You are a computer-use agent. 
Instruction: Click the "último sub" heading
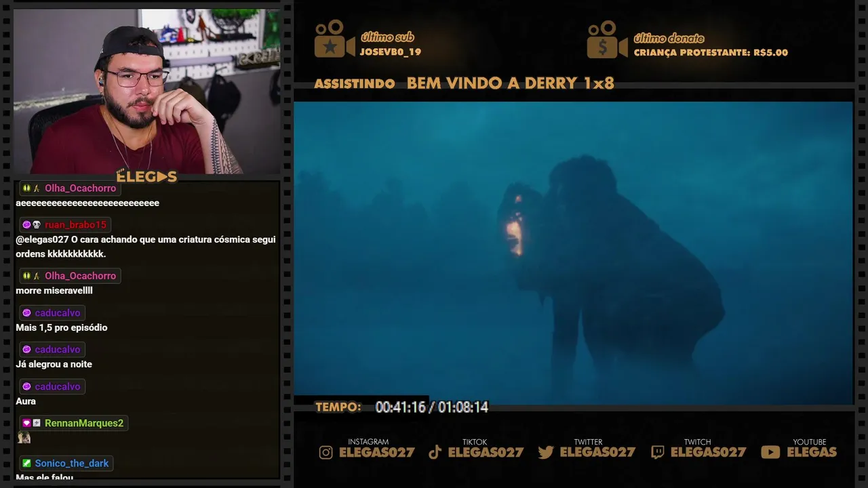coord(387,37)
